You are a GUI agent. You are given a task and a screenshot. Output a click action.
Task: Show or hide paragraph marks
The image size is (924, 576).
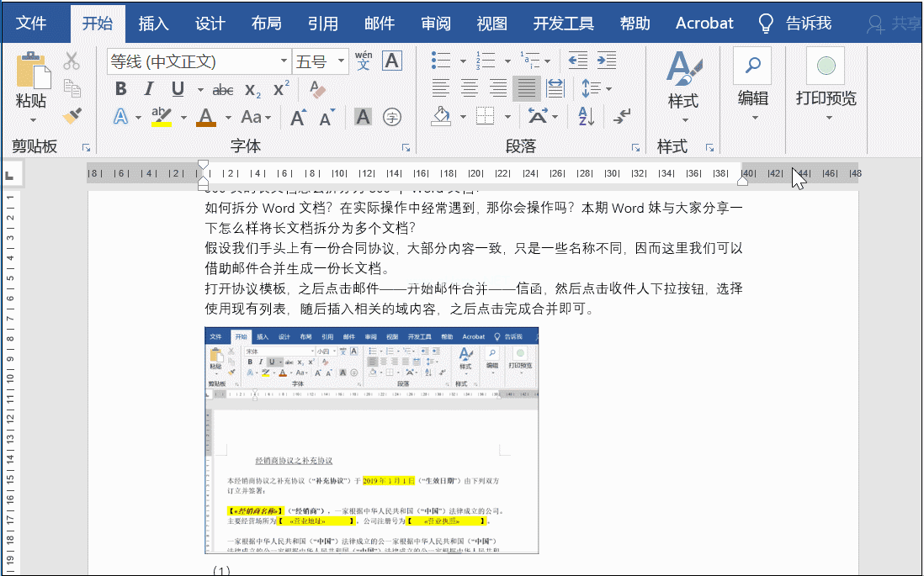click(x=622, y=116)
